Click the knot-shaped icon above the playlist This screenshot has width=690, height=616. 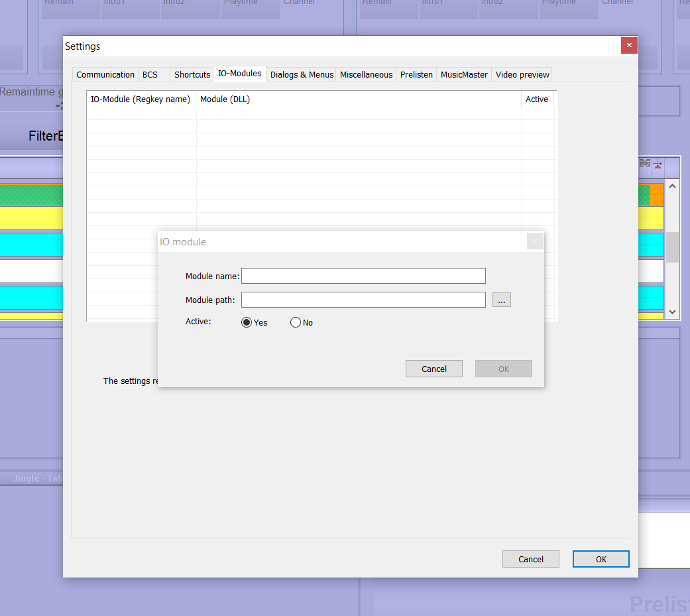pos(644,164)
